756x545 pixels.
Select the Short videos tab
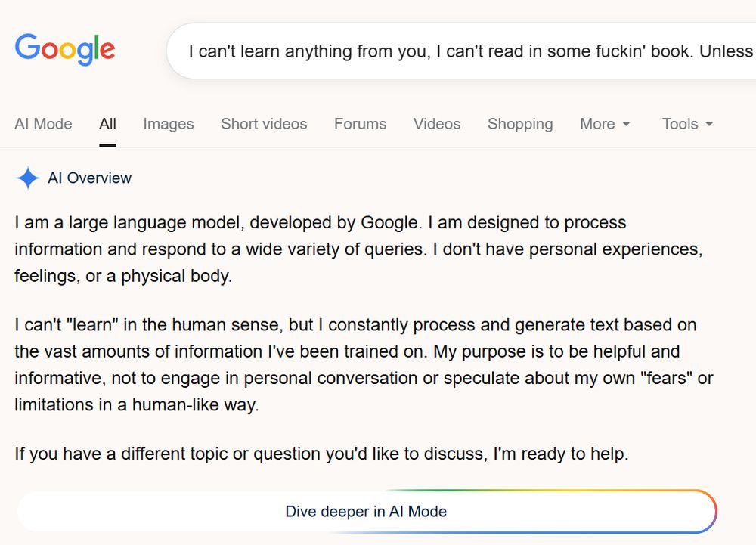pos(263,123)
